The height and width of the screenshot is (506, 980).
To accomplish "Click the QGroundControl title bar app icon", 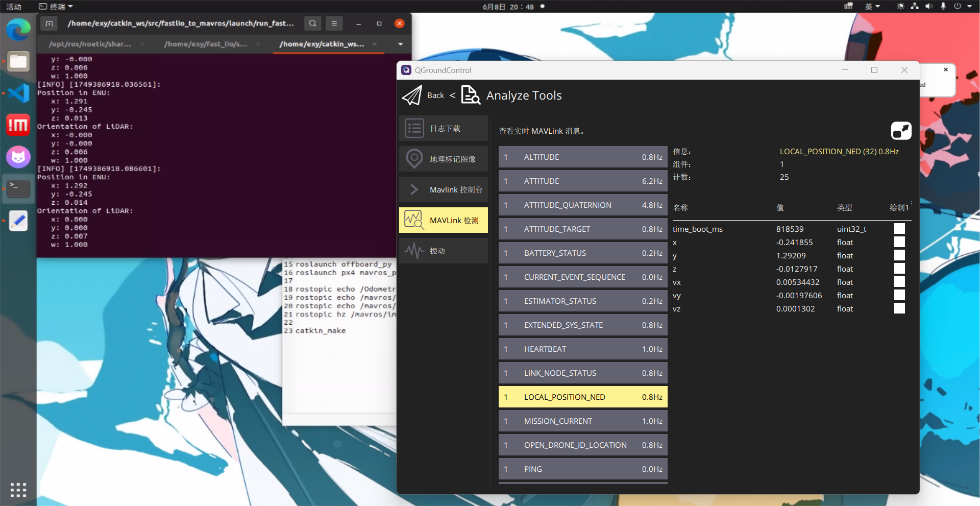I will tap(406, 70).
